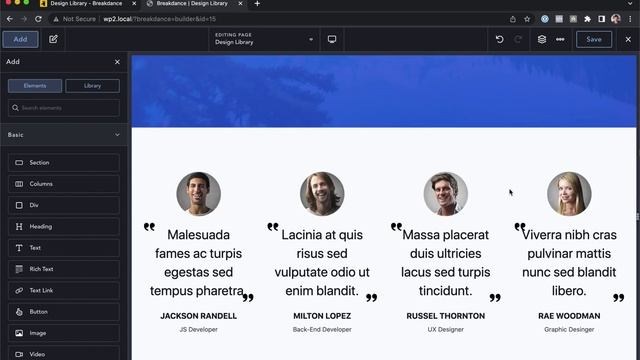640x360 pixels.
Task: Switch to the Library tab
Action: click(92, 86)
